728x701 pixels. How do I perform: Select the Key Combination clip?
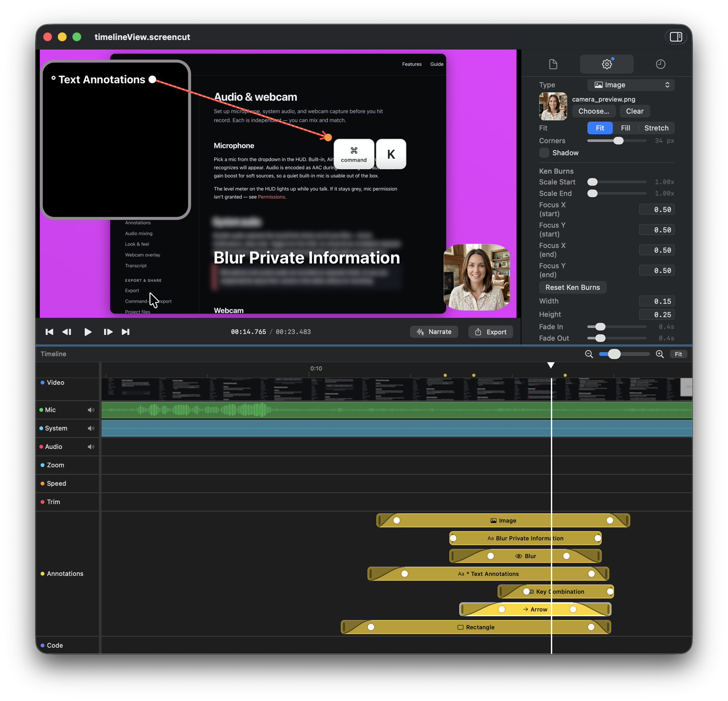(556, 591)
